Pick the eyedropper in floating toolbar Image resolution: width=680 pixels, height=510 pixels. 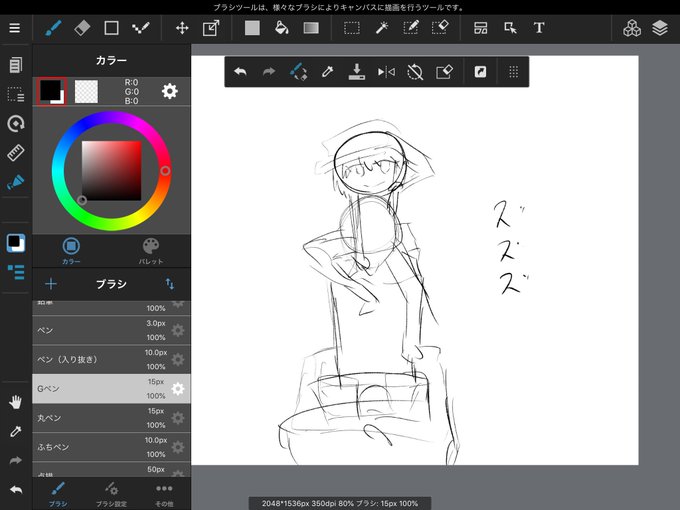(x=327, y=72)
